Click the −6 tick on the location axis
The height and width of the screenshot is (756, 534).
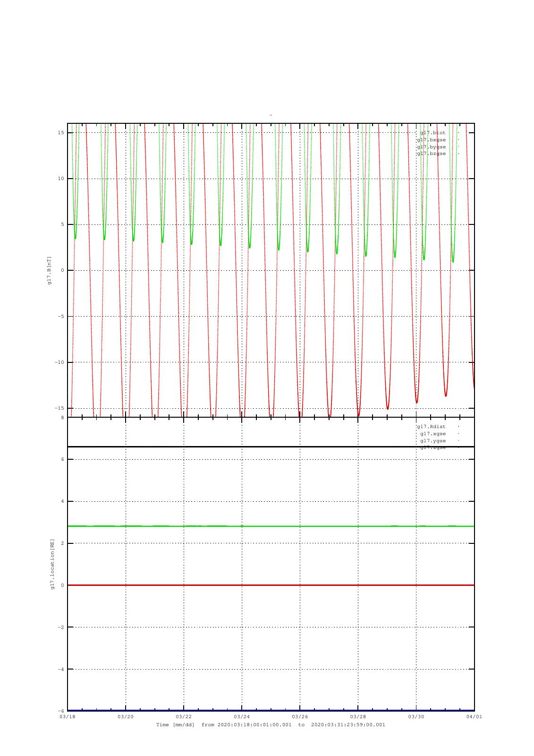tap(60, 711)
